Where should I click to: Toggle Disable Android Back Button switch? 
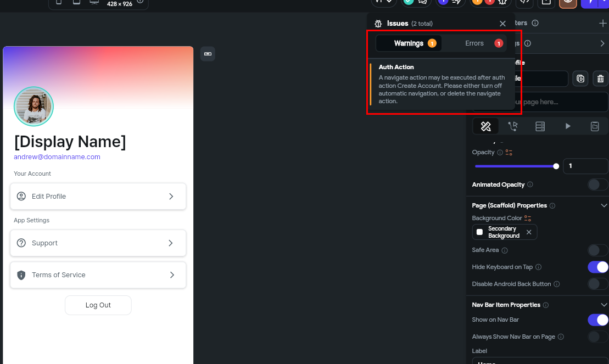click(597, 284)
